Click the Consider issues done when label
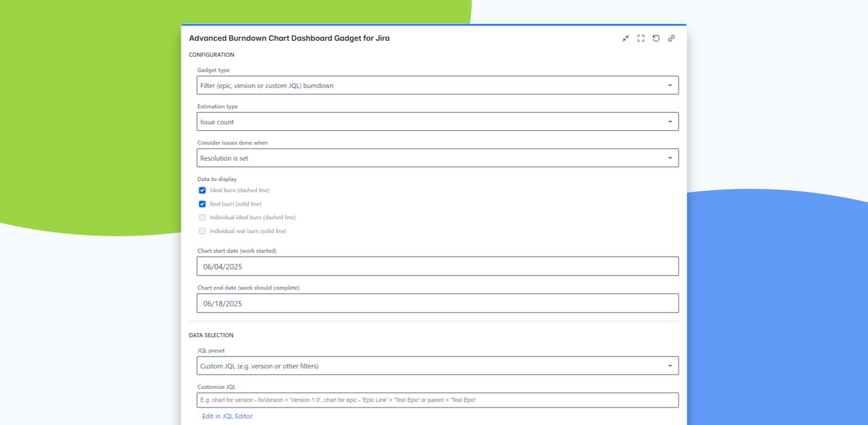The image size is (868, 425). 233,143
